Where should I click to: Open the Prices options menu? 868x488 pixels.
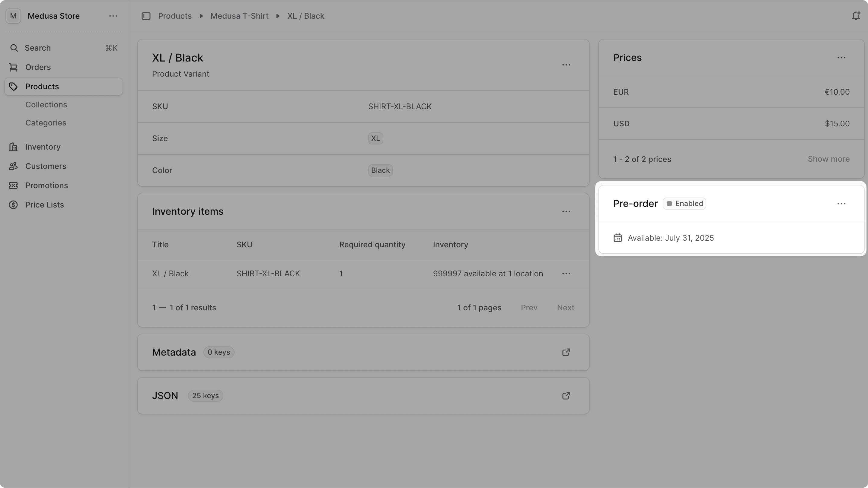(841, 58)
